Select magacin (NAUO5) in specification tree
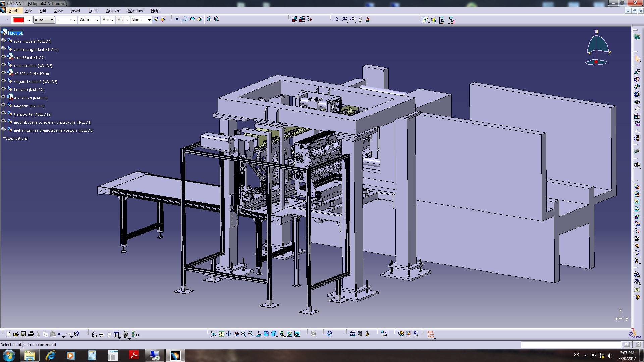The height and width of the screenshot is (362, 644). tap(29, 106)
